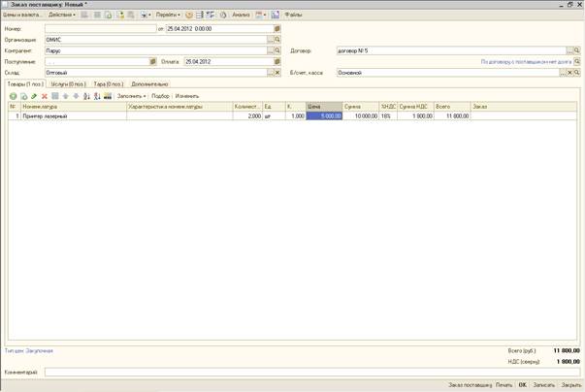The height and width of the screenshot is (392, 585).
Task: Expand the Заполнить dropdown in table toolbar
Action: tap(131, 96)
